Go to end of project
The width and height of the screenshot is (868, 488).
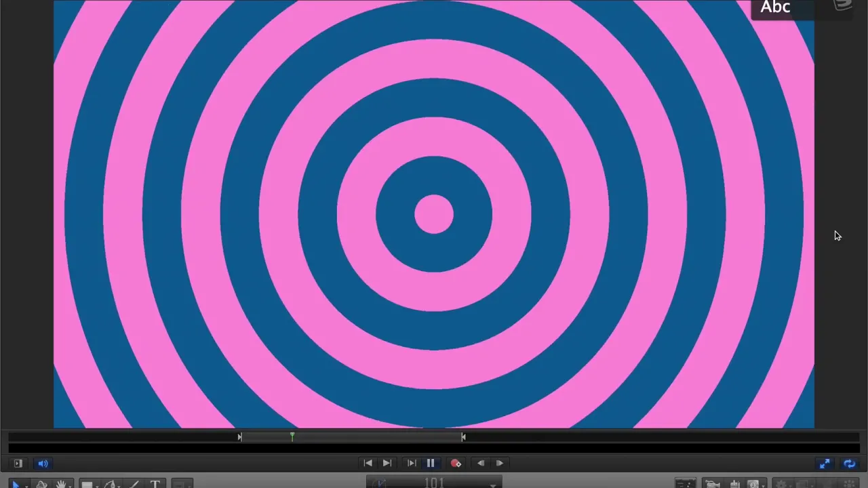[x=387, y=464]
